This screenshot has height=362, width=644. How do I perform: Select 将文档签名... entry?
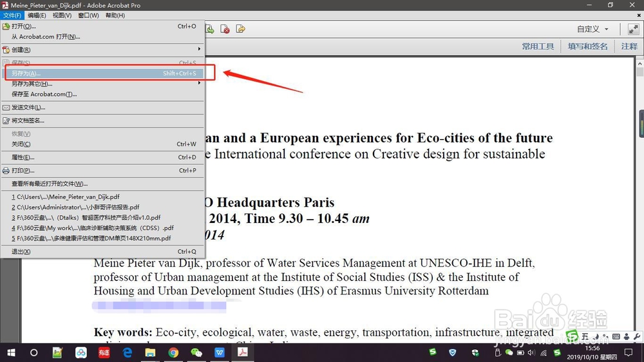pos(102,120)
